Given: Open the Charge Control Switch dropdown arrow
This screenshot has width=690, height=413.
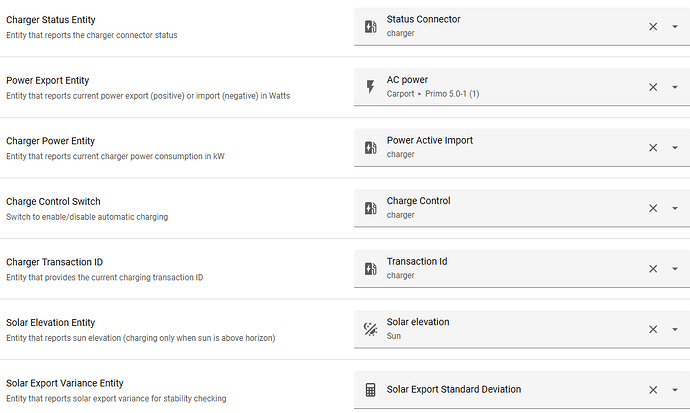Looking at the screenshot, I should point(675,208).
